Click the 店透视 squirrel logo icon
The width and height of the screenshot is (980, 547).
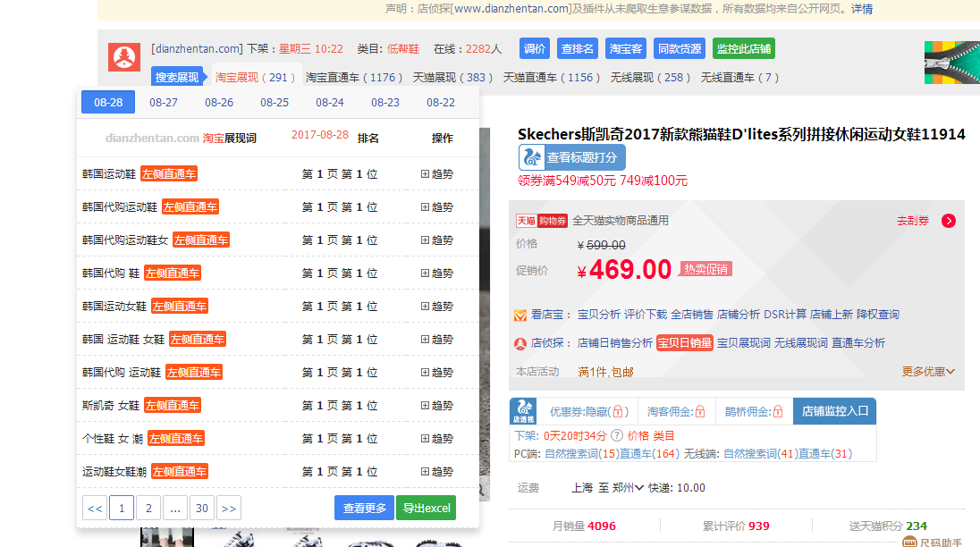point(523,411)
